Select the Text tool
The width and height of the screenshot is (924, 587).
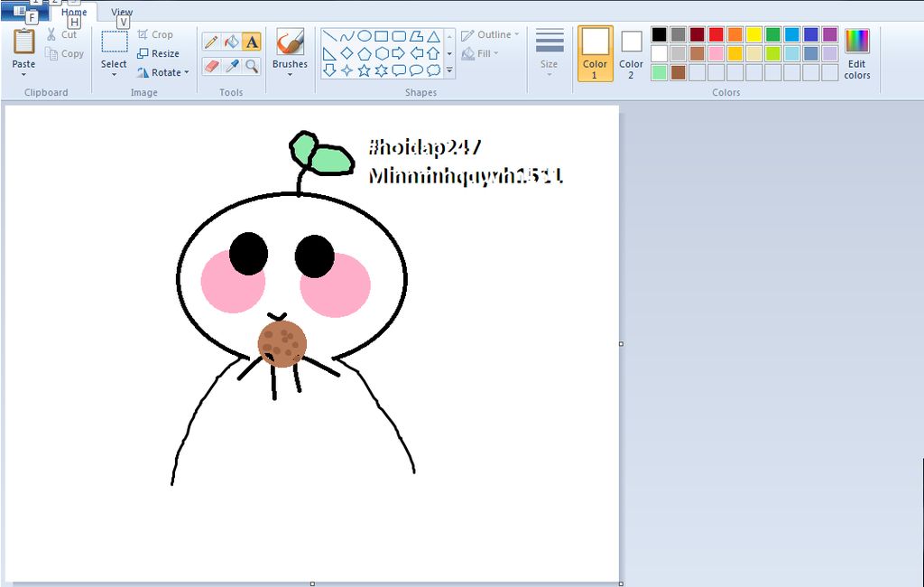[252, 42]
